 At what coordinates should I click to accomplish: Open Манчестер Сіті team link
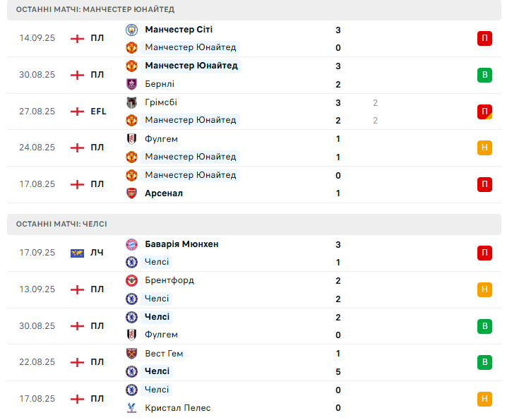[179, 30]
